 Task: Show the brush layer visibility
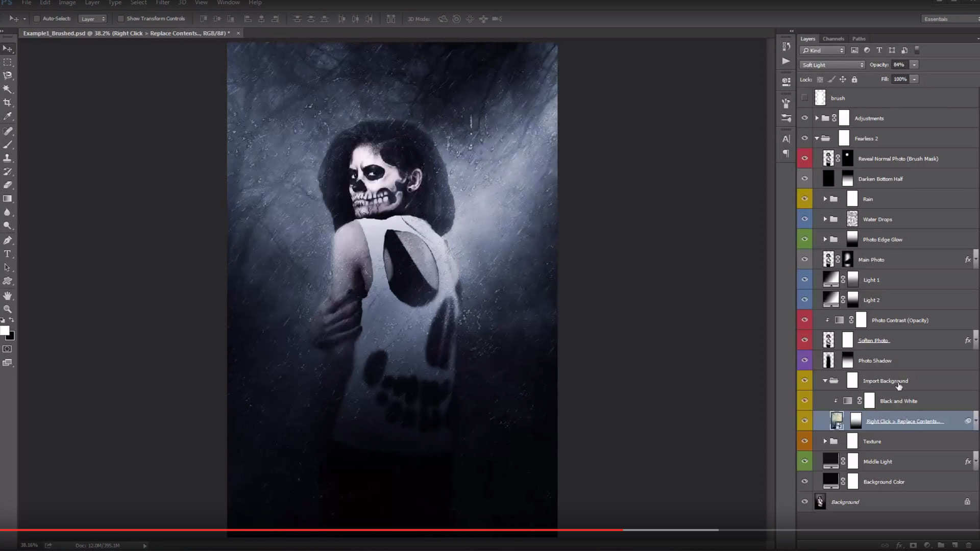tap(805, 98)
